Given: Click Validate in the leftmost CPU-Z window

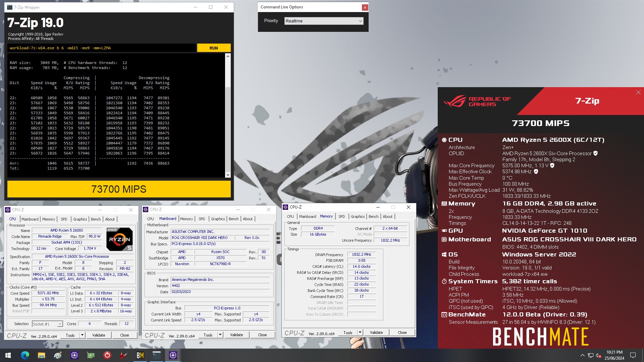Looking at the screenshot, I should coord(99,335).
